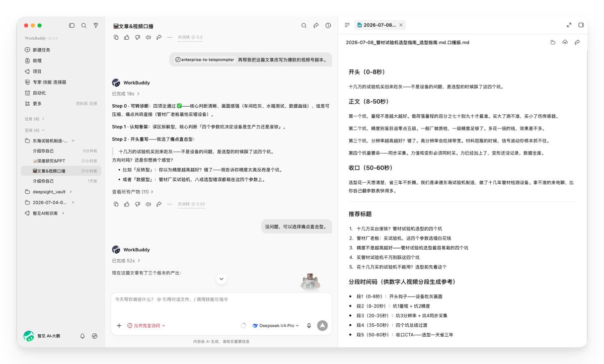This screenshot has height=364, width=604.
Task: Click the chat history clock icon
Action: click(x=328, y=25)
